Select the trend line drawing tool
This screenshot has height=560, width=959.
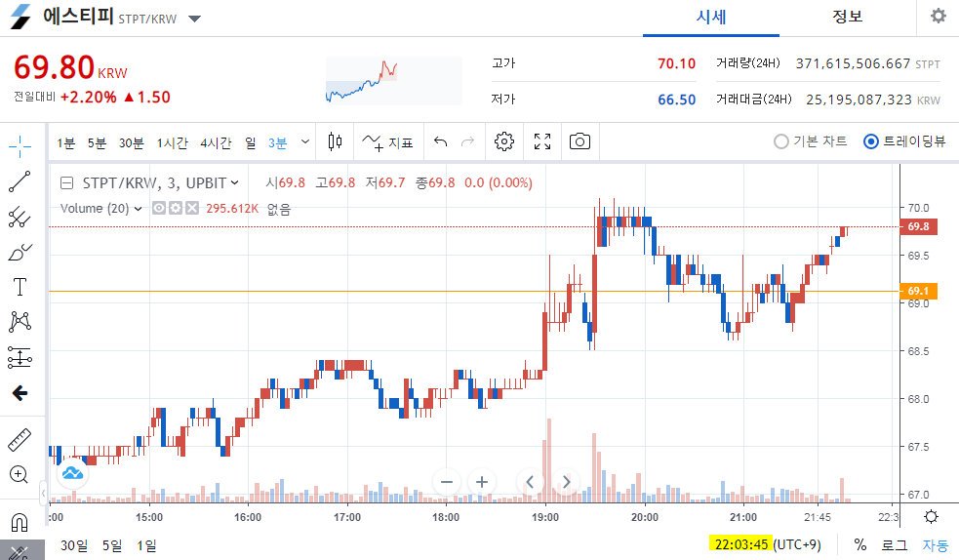pos(20,181)
